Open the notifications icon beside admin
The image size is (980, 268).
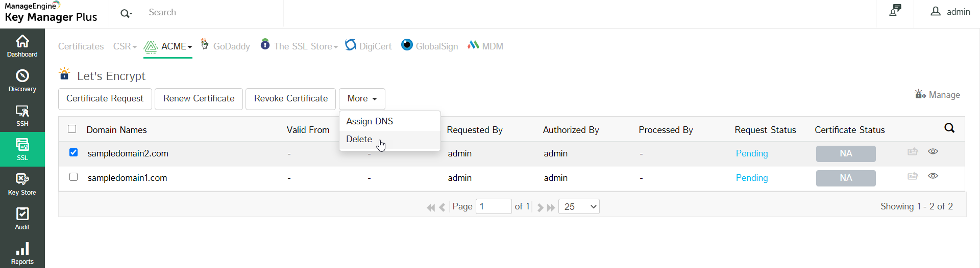[895, 11]
